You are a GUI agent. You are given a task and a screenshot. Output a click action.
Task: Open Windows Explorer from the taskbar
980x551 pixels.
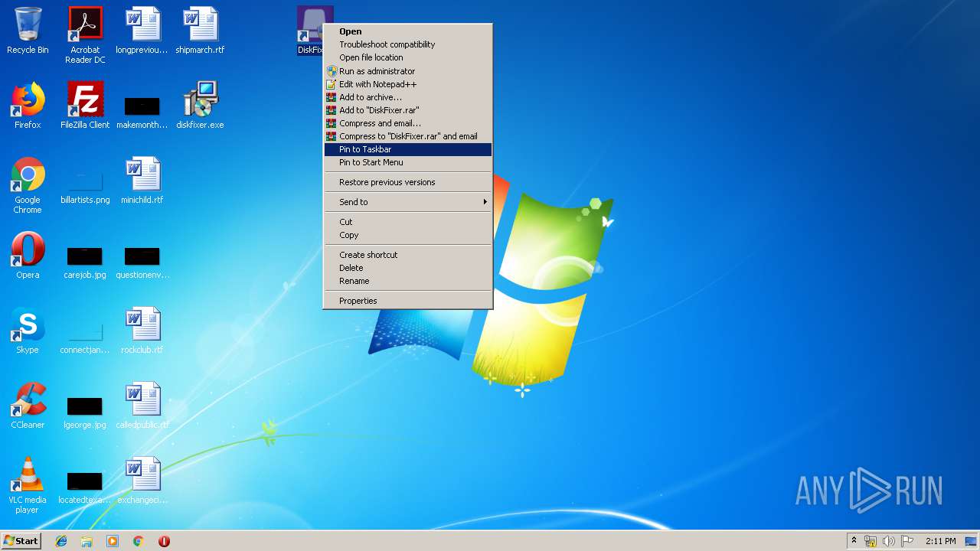pos(87,541)
